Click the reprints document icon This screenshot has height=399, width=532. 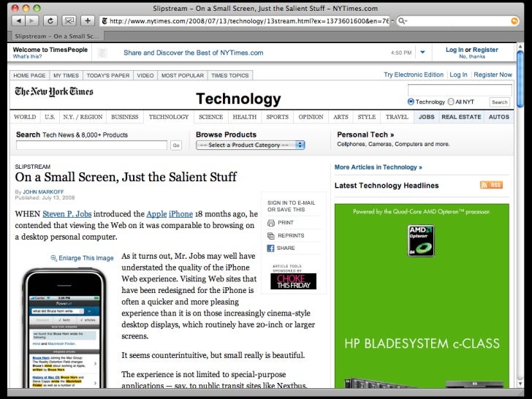270,236
